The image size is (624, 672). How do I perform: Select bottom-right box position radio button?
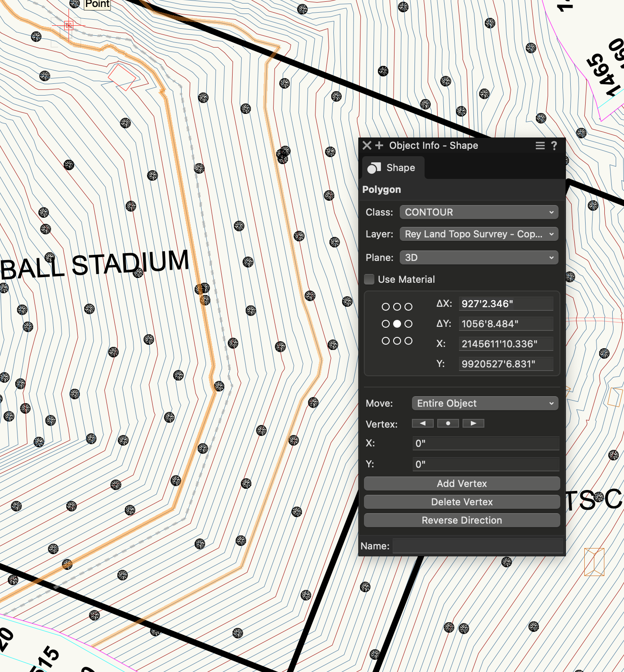point(408,341)
